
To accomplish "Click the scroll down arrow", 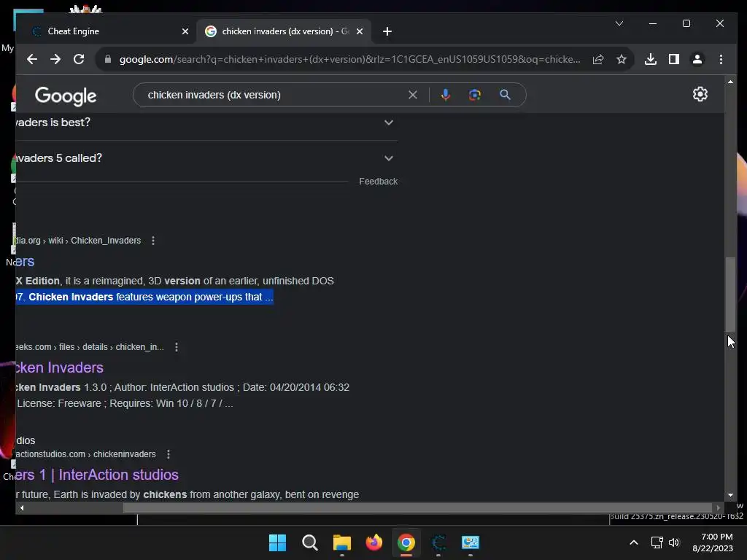I will [730, 495].
